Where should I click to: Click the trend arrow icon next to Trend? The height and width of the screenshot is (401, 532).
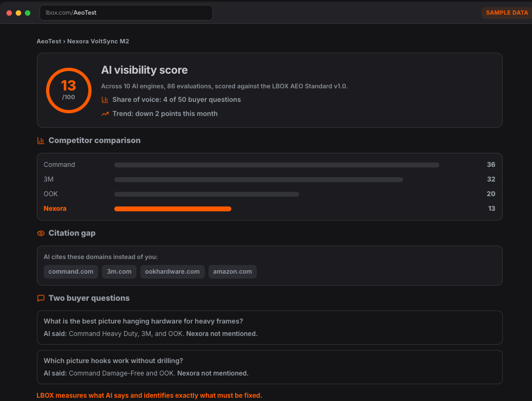pos(105,114)
